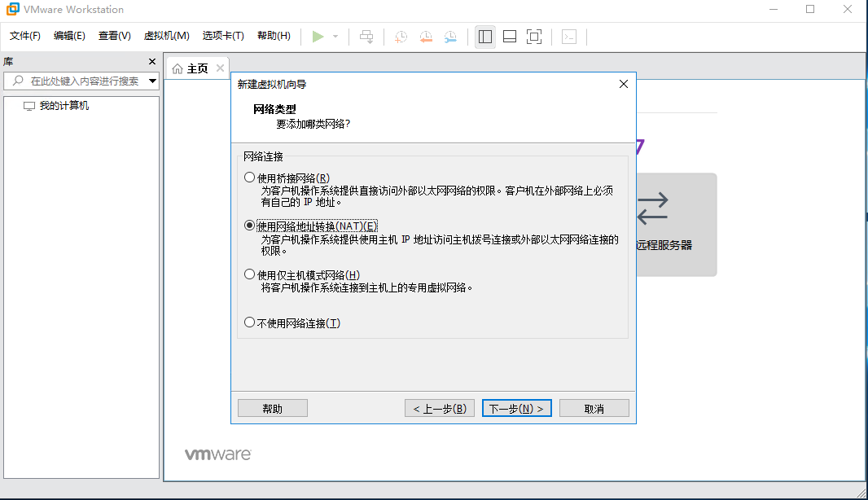Click the take snapshot clock icon
This screenshot has width=868, height=500.
pos(401,37)
